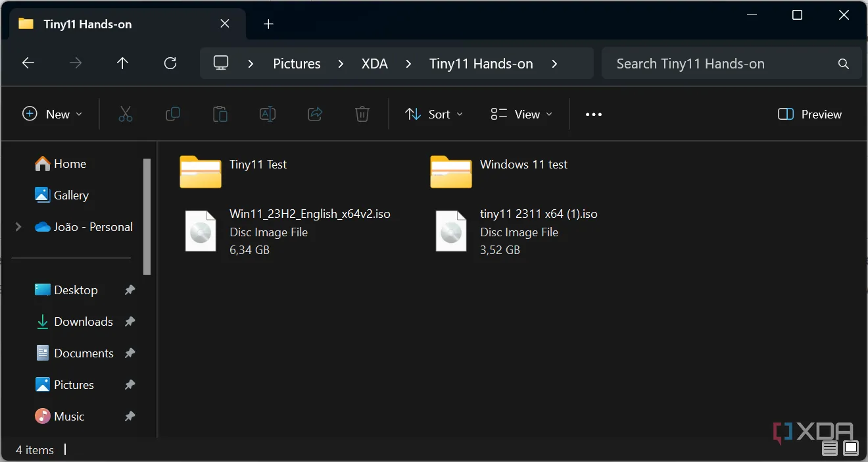Open a new tab with the plus button
Screen dimensions: 868x462
click(x=268, y=24)
